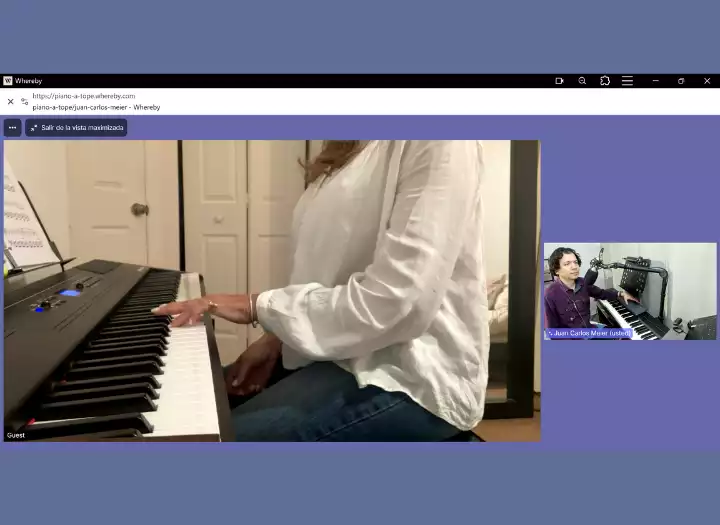
Task: Minimize the Whereby window
Action: tap(655, 81)
